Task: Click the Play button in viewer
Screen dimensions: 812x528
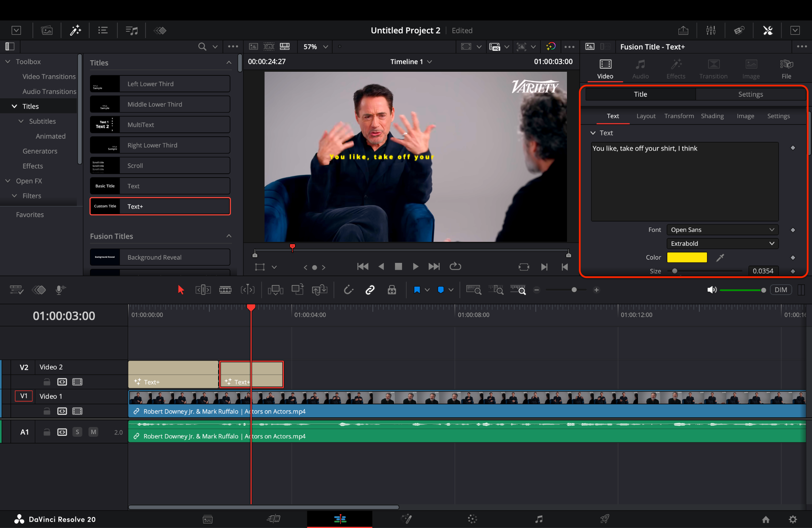Action: point(416,267)
